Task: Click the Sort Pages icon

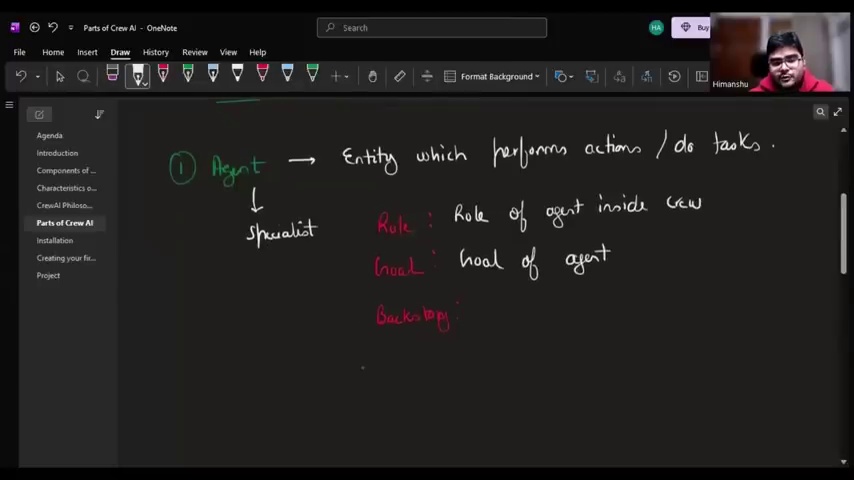Action: (x=99, y=114)
